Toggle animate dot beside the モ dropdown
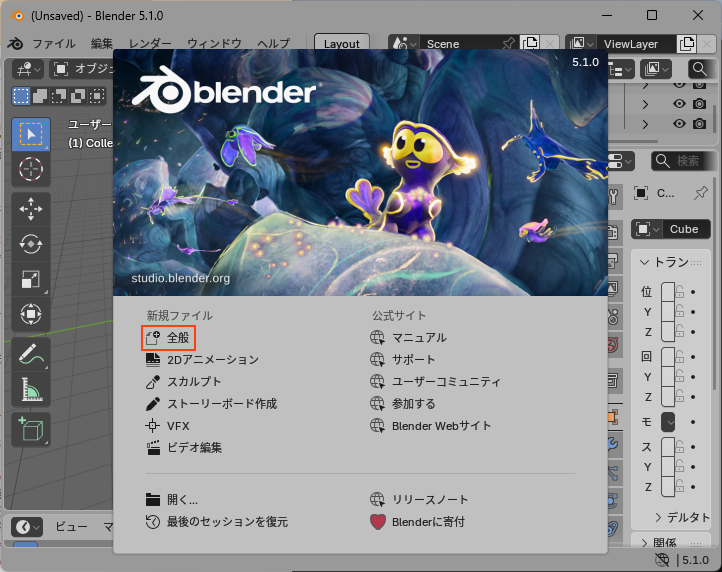The height and width of the screenshot is (572, 722). click(693, 422)
